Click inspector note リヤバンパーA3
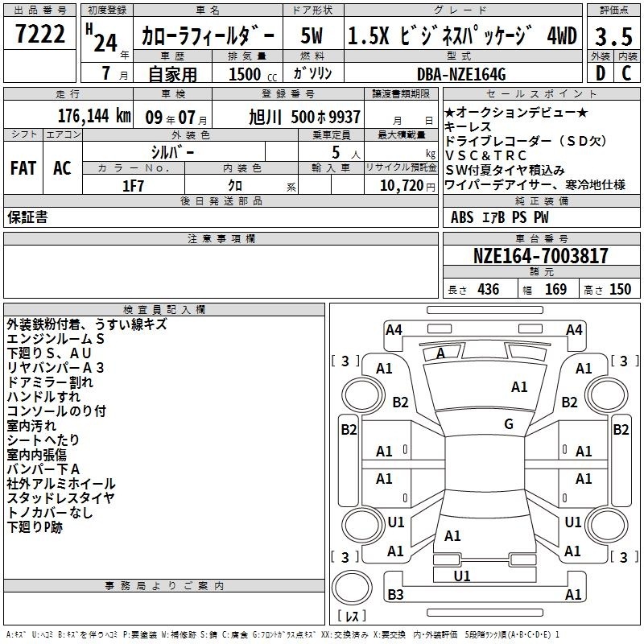This screenshot has height=644, width=644. click(x=56, y=368)
